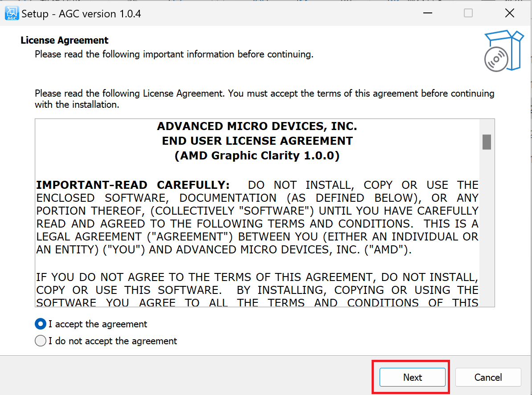Click the AGC app icon in title bar
This screenshot has height=395, width=532.
coord(12,13)
